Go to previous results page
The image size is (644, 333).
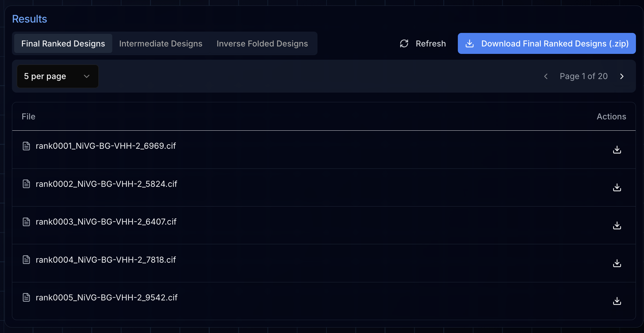(546, 76)
